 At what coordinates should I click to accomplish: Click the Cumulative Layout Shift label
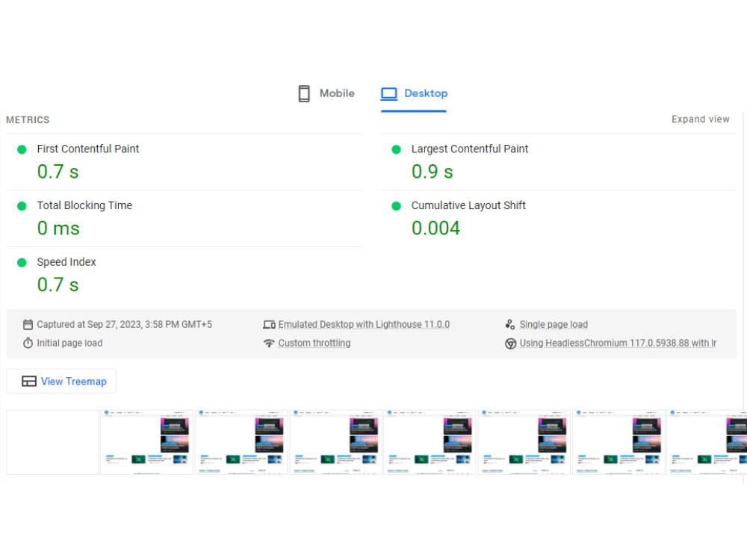click(468, 205)
